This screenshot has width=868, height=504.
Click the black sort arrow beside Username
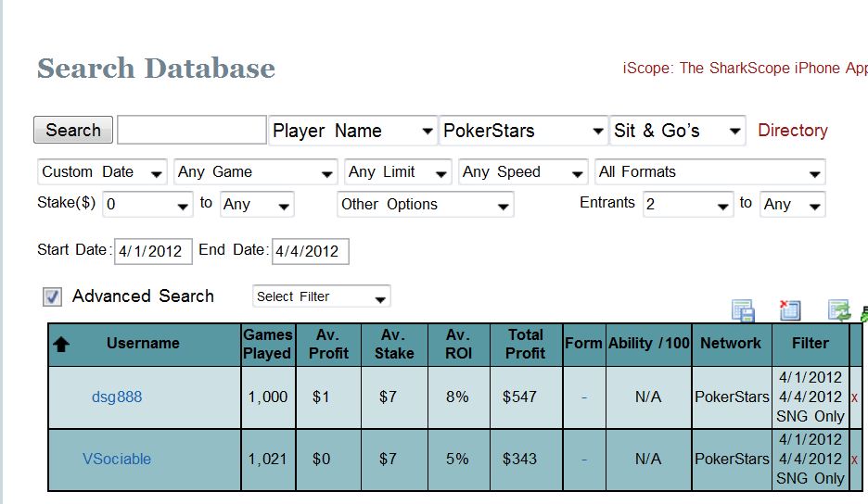pyautogui.click(x=61, y=344)
